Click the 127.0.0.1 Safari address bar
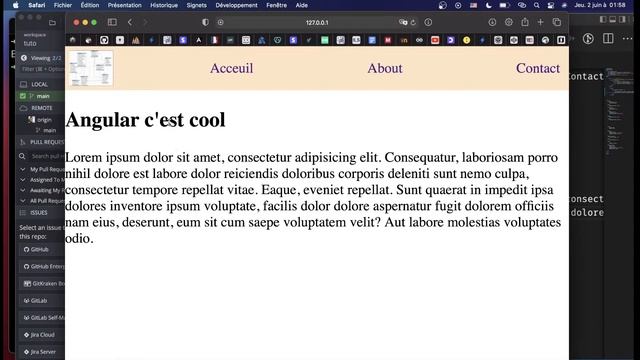 (x=317, y=22)
